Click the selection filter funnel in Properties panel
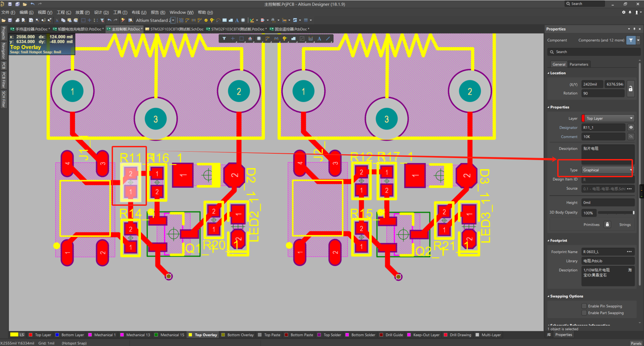The width and height of the screenshot is (644, 346). (631, 40)
